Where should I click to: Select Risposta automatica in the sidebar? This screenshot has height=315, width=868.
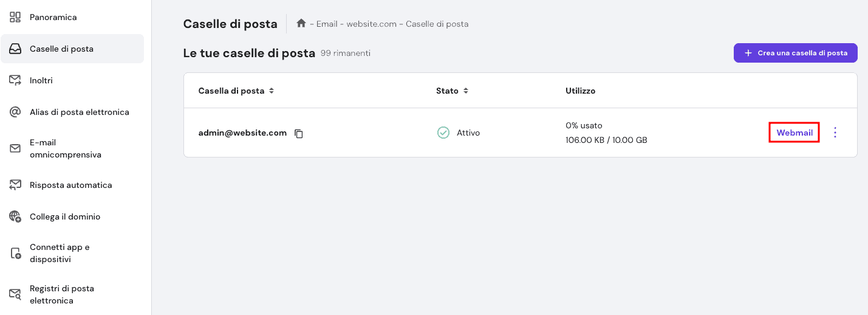coord(70,185)
